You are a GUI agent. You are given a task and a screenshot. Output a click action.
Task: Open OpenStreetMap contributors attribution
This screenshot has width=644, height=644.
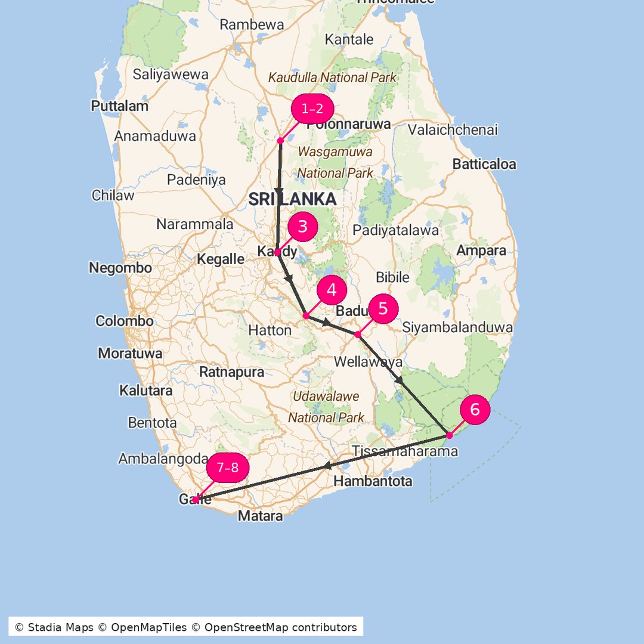(x=274, y=627)
